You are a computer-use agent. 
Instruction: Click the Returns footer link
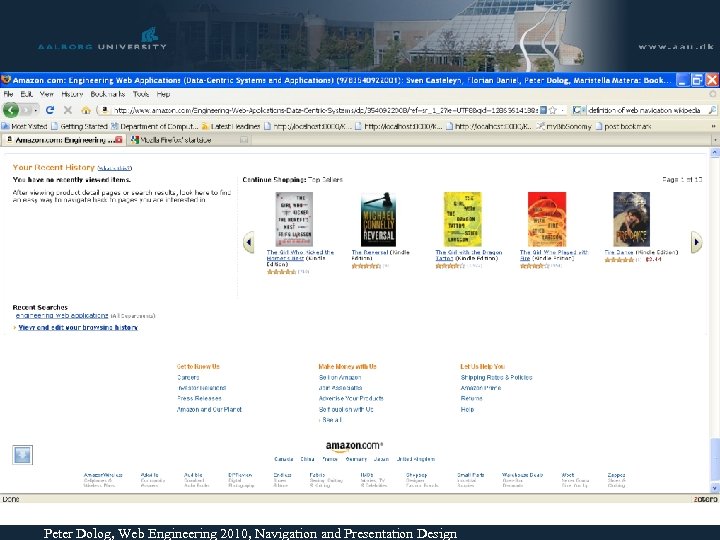(472, 399)
